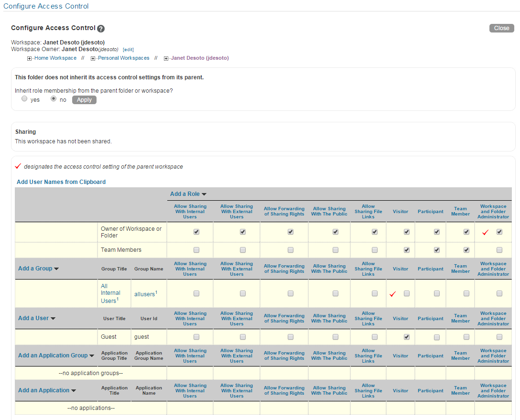Open the Add an Application dropdown

[47, 390]
